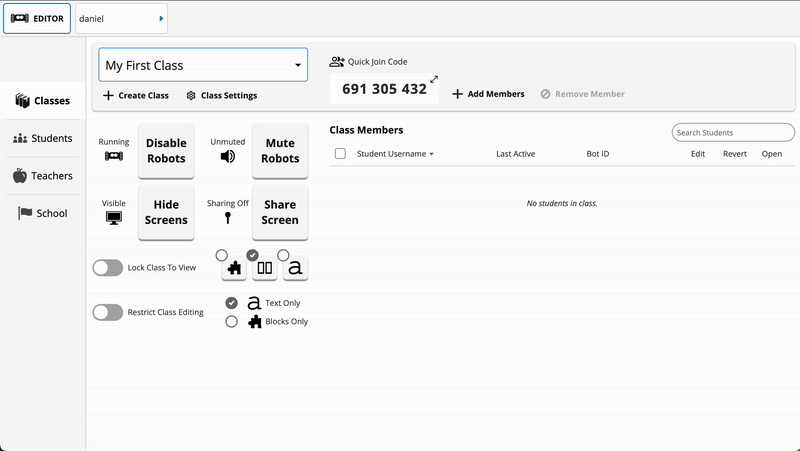This screenshot has height=451, width=800.
Task: Click the puzzle piece blocks mode icon
Action: (x=235, y=268)
